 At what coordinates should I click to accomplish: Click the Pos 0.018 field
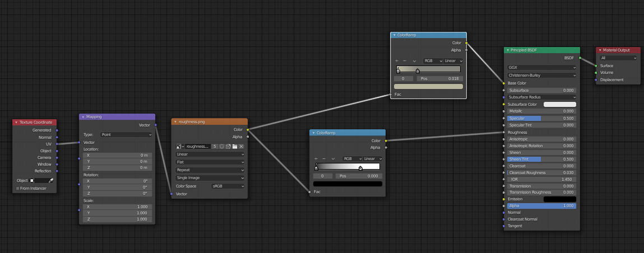click(x=440, y=78)
